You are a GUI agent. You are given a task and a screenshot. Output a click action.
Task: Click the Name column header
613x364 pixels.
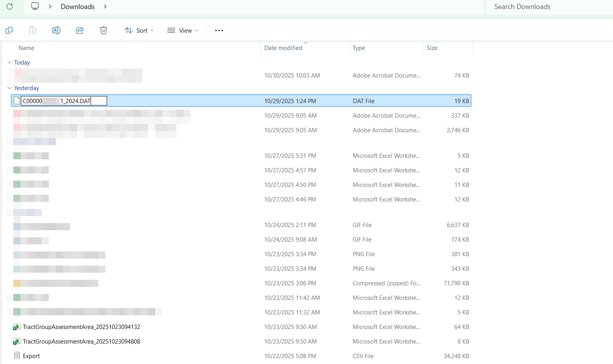coord(26,48)
